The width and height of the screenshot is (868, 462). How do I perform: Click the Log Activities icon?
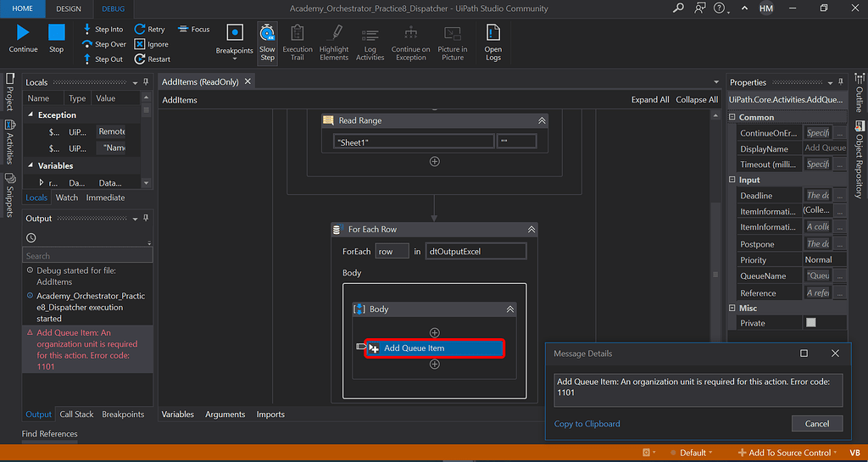point(370,42)
